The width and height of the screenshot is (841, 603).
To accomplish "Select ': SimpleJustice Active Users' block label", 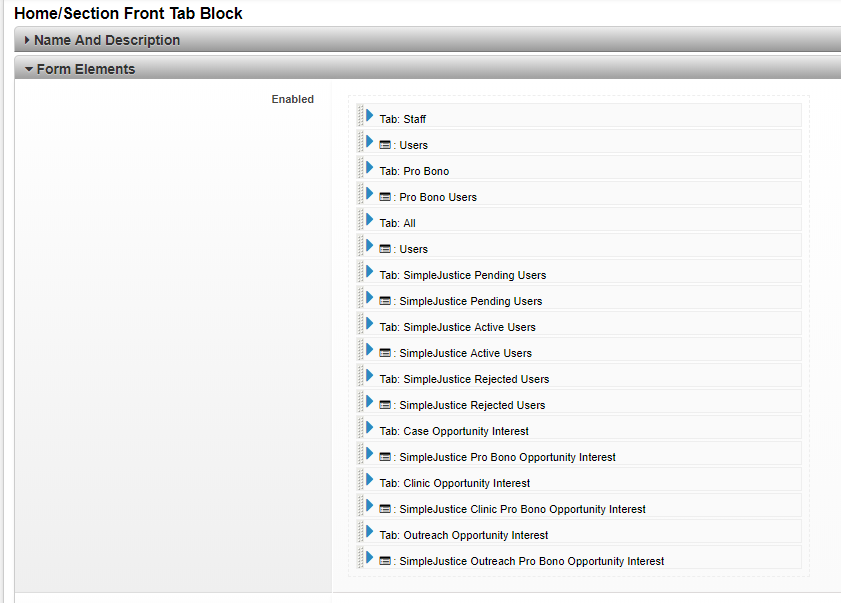I will pyautogui.click(x=462, y=354).
